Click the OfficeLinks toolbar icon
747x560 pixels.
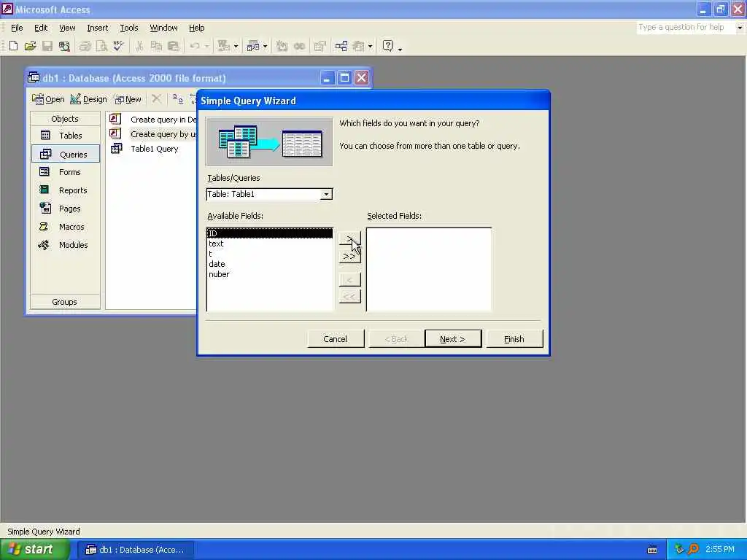pyautogui.click(x=223, y=46)
